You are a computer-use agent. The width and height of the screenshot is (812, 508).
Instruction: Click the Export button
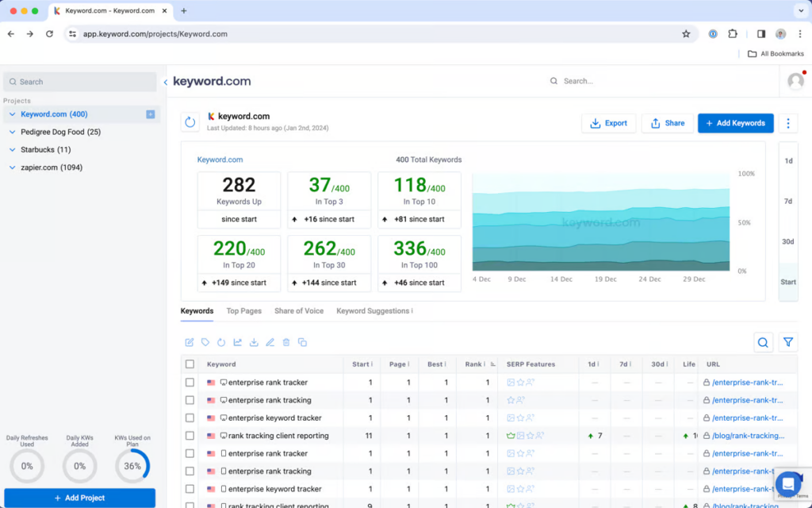point(608,123)
